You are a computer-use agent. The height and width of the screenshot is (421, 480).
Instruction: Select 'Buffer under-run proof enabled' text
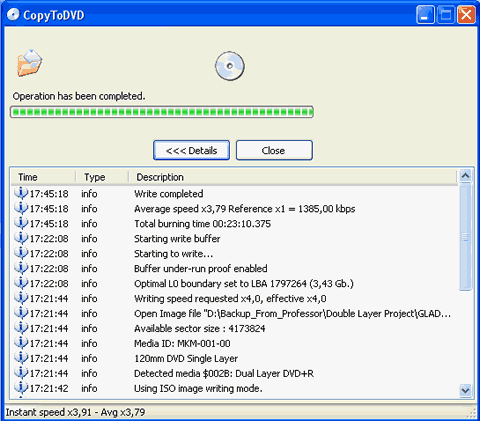(x=201, y=269)
